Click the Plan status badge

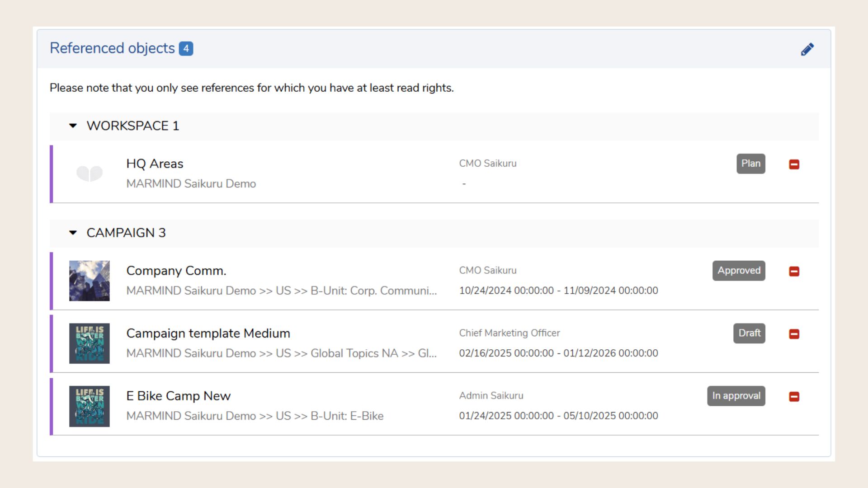(750, 164)
